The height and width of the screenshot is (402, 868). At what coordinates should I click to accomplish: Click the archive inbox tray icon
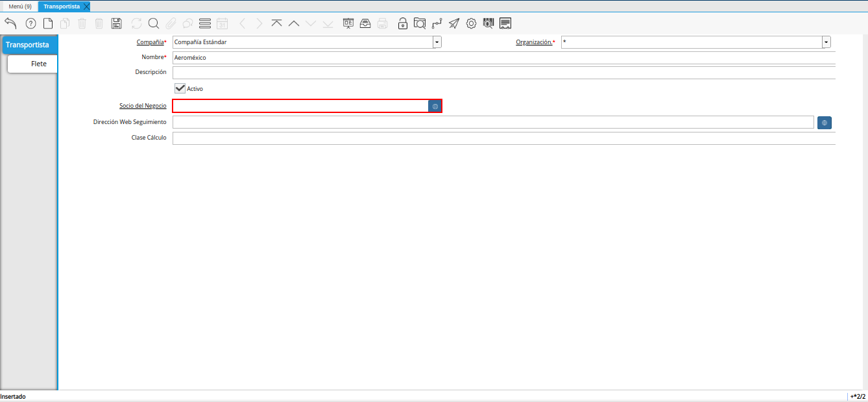click(x=365, y=23)
